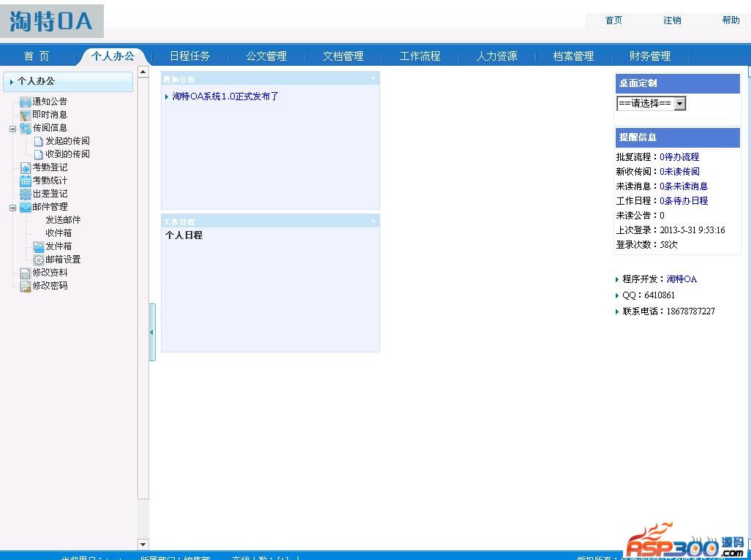The width and height of the screenshot is (751, 560).
Task: Click the page icon beside 收到的传阅
Action: pyautogui.click(x=39, y=154)
